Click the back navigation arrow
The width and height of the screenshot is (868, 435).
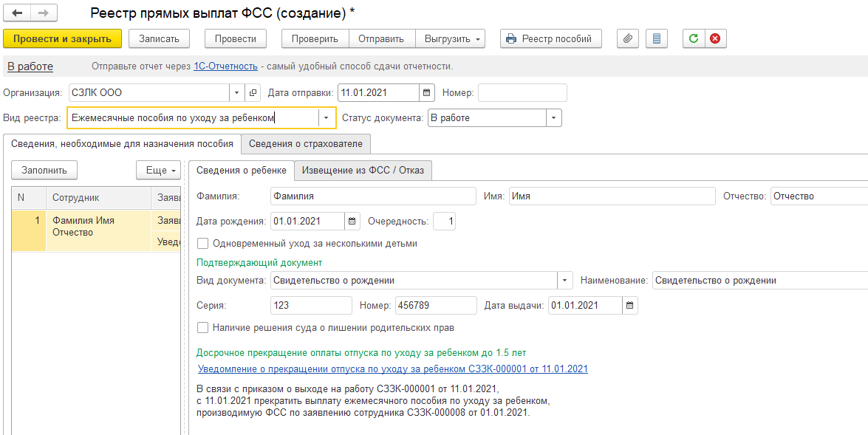click(17, 13)
